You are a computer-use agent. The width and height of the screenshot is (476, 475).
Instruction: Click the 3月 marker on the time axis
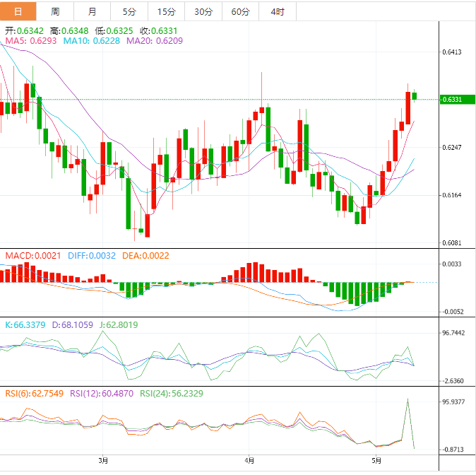104,460
